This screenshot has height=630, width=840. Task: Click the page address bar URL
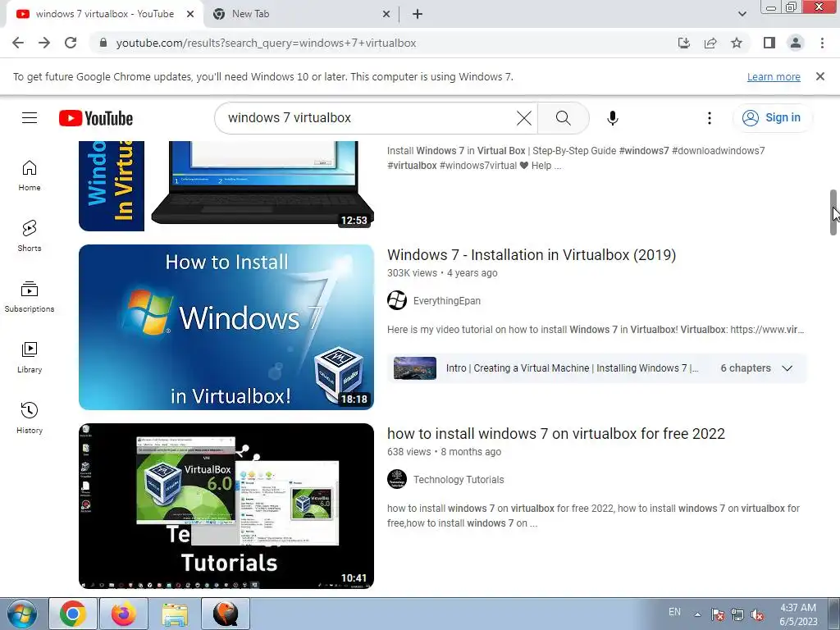pos(266,43)
